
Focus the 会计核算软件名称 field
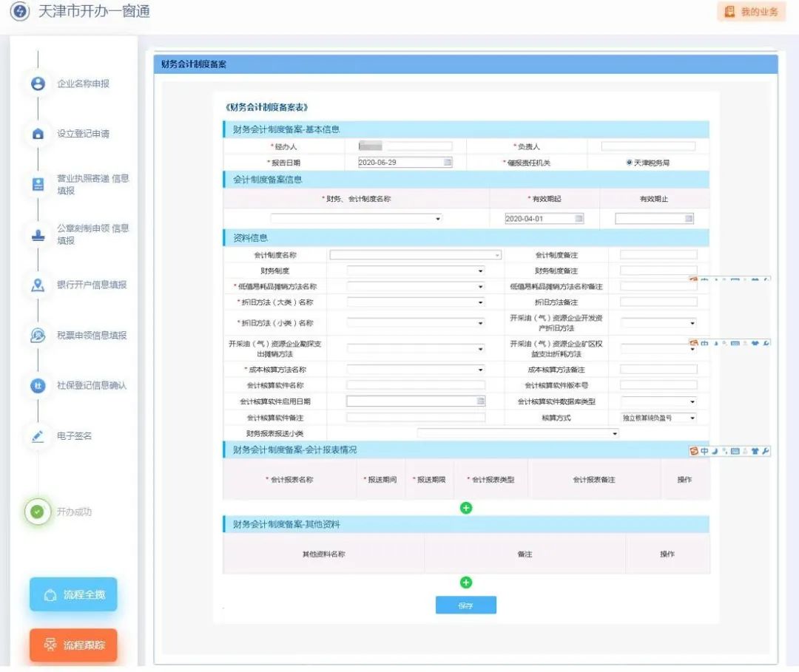click(x=415, y=385)
